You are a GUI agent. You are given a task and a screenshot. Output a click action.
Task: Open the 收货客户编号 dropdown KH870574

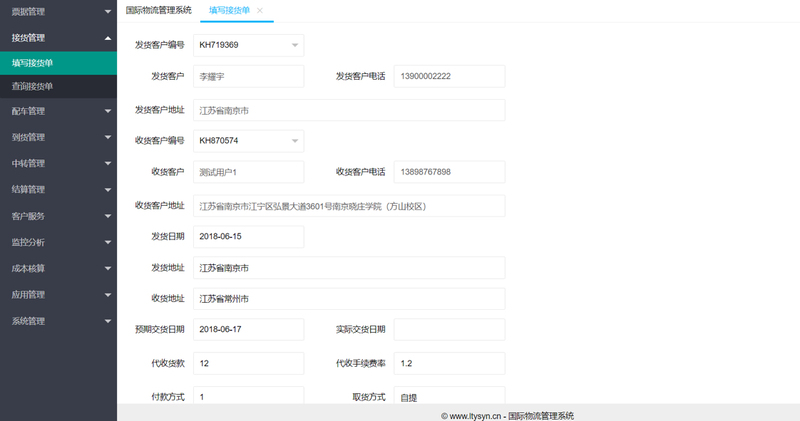click(248, 141)
